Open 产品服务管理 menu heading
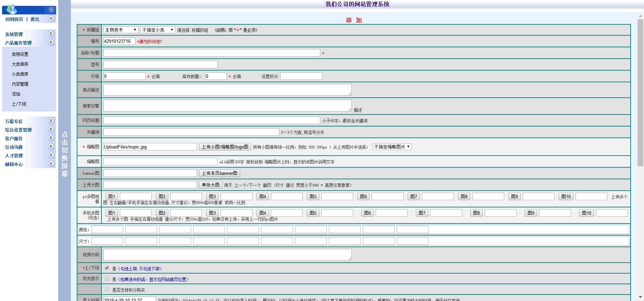 pos(18,43)
